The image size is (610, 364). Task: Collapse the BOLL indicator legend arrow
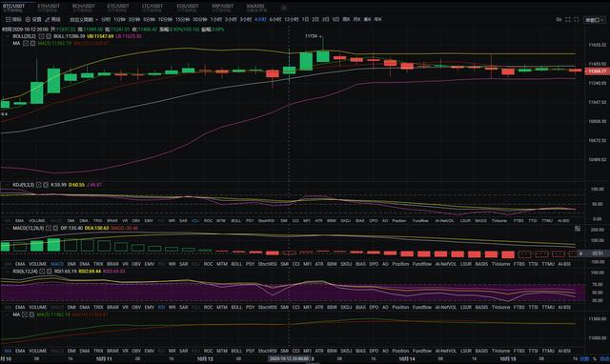coord(8,36)
